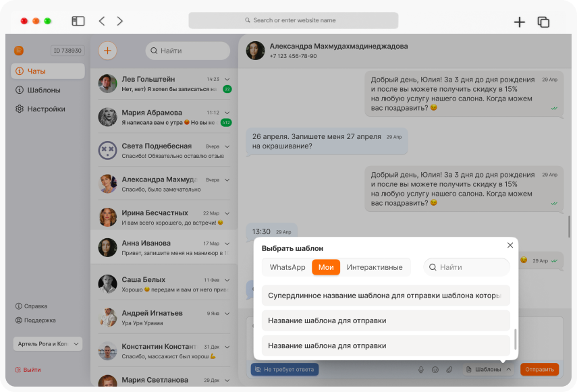Viewport: 577px width, 392px height.
Task: Collapse the Шаблоны dropdown in composer
Action: (x=489, y=369)
